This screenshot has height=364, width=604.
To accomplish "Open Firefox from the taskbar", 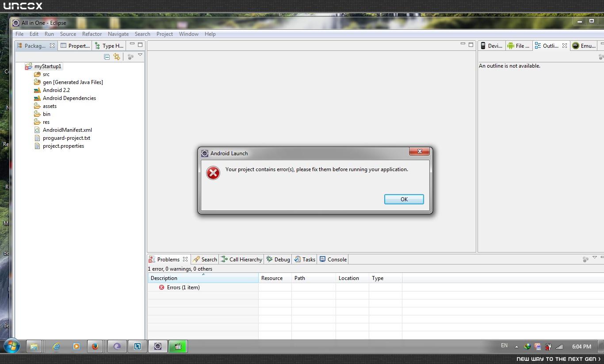I will click(95, 347).
